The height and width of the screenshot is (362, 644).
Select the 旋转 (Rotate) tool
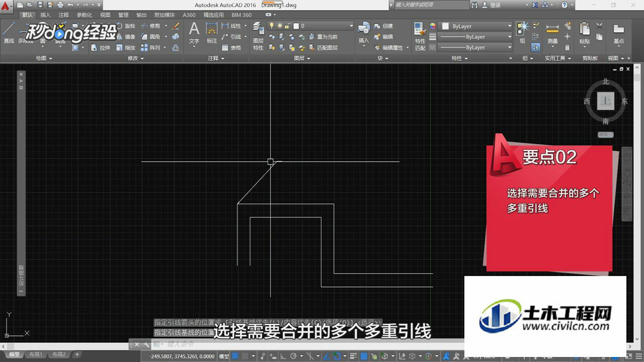(125, 26)
